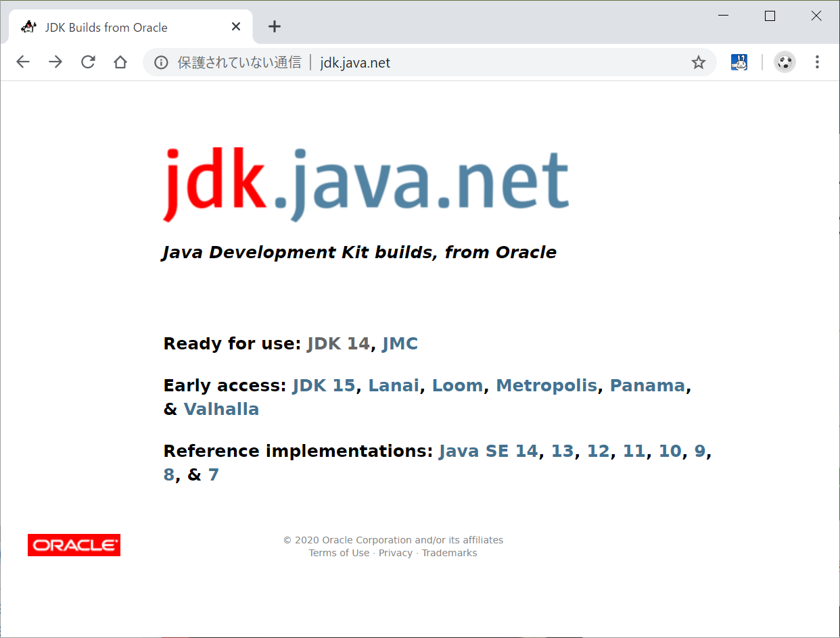
Task: Close the Chrome window
Action: click(x=816, y=16)
